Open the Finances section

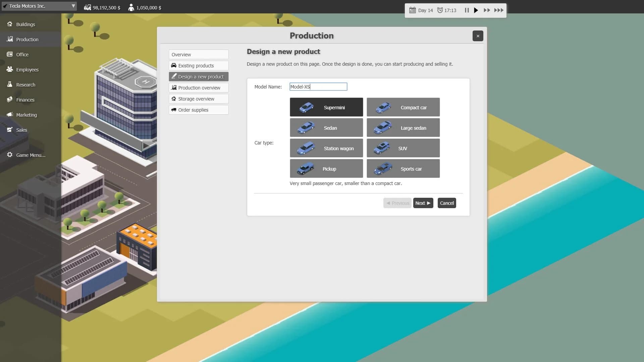(25, 100)
